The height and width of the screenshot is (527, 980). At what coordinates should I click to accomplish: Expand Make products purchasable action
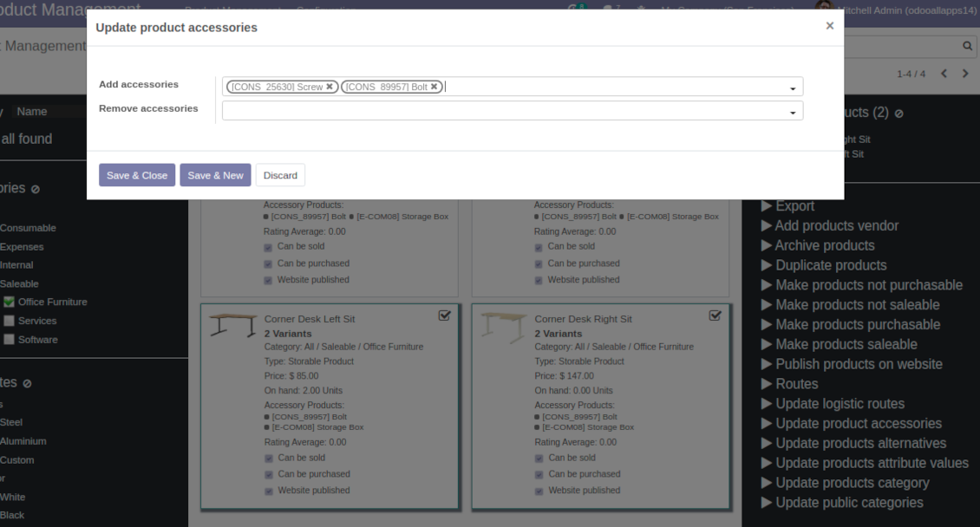(x=851, y=325)
